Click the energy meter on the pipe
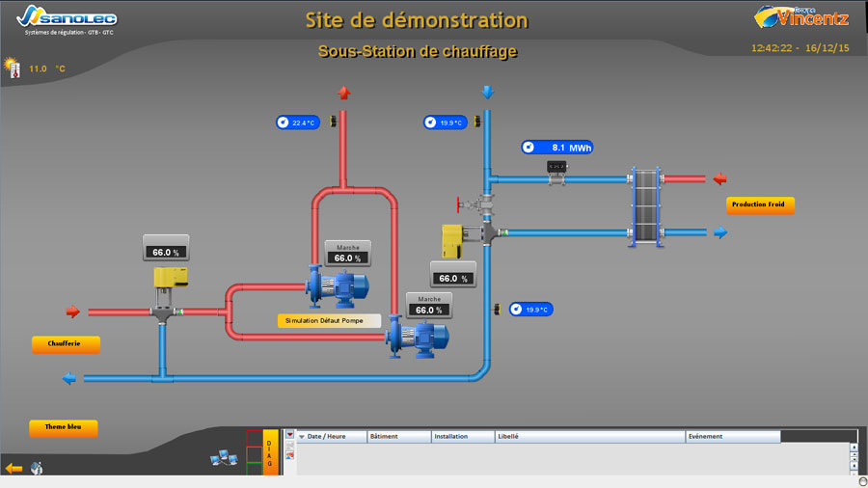This screenshot has height=488, width=868. (x=556, y=168)
